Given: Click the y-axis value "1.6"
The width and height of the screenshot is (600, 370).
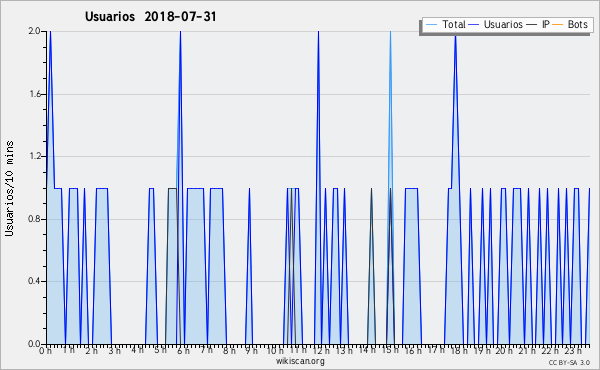Looking at the screenshot, I should (34, 94).
